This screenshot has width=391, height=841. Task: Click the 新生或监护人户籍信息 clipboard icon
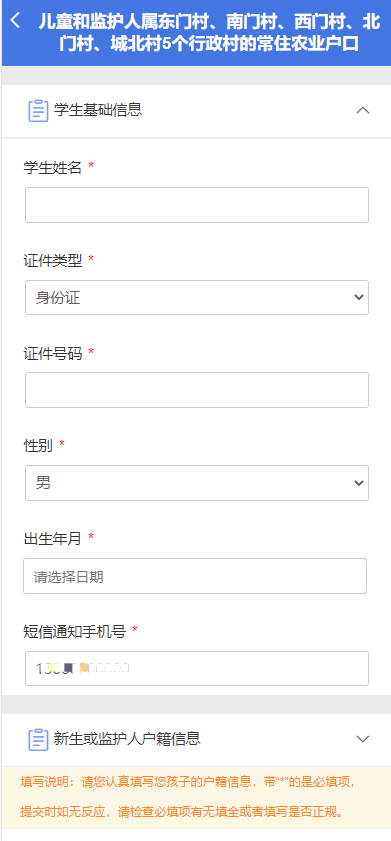pos(38,739)
